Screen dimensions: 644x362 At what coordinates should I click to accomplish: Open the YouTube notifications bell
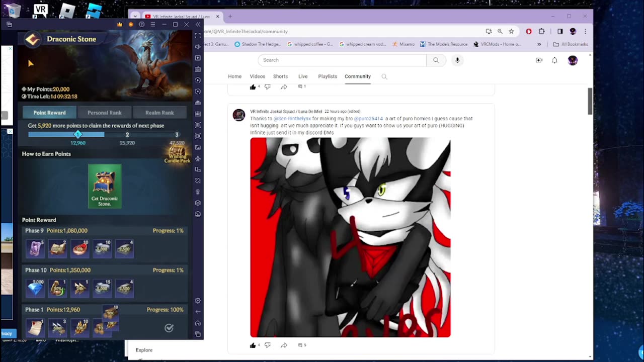554,60
